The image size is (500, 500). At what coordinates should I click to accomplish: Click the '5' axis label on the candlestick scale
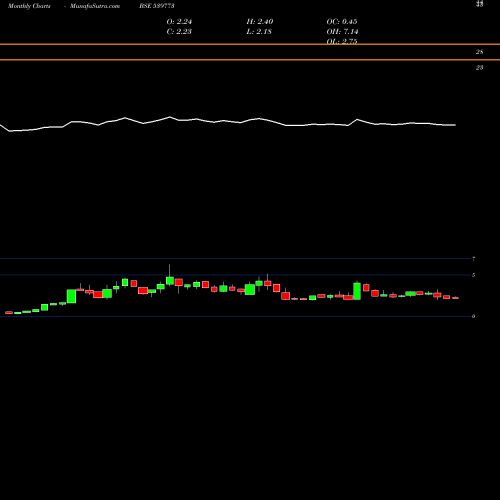(473, 275)
